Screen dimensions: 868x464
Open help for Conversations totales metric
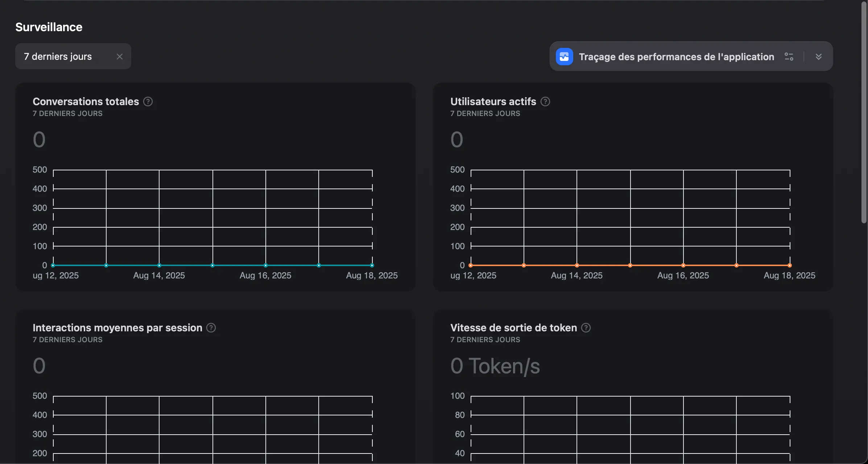click(x=148, y=101)
